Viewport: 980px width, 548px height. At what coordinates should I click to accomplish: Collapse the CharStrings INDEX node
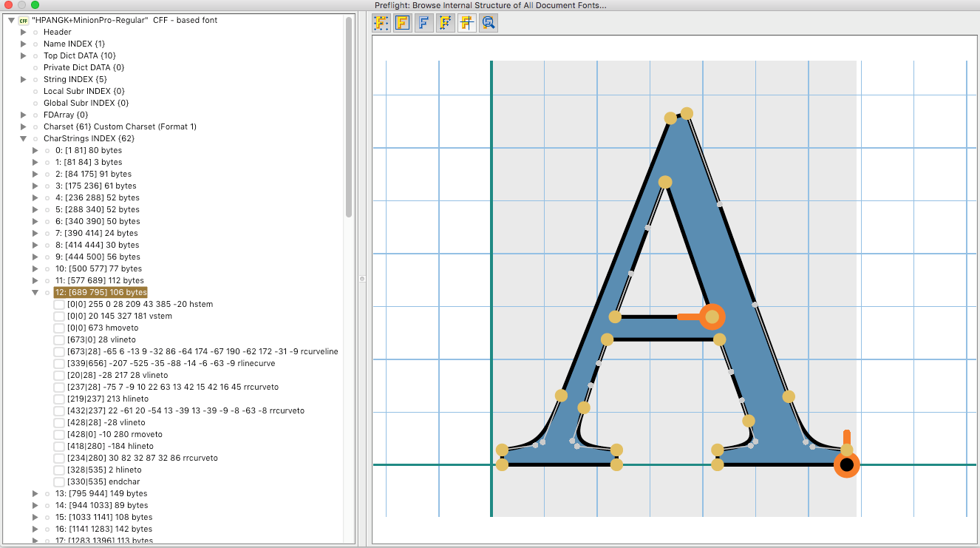[x=24, y=138]
